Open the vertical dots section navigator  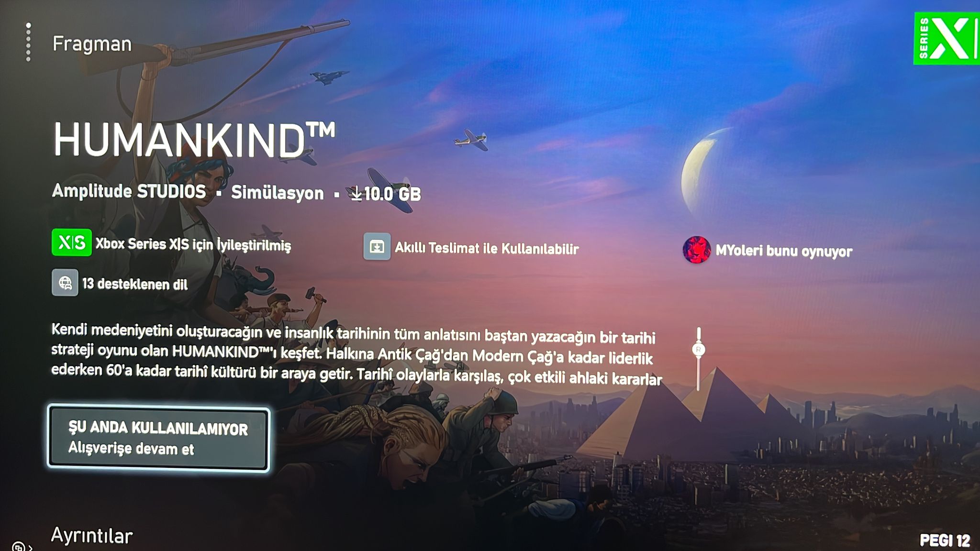pyautogui.click(x=28, y=42)
